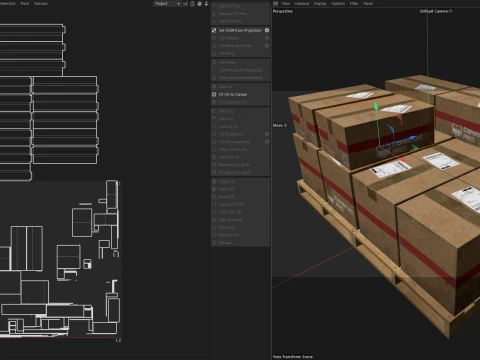Viewport: 480px width, 360px height.
Task: Click the View Transform: Scene status text
Action: 293,357
